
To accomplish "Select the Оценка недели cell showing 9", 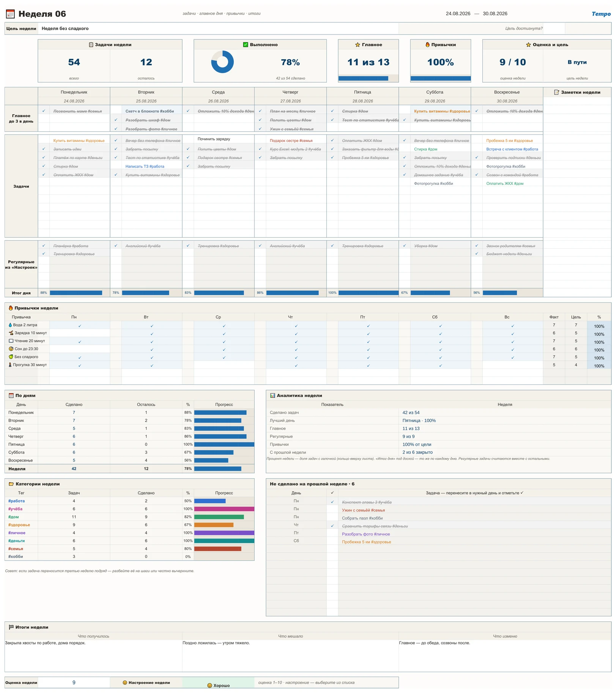I will (74, 682).
